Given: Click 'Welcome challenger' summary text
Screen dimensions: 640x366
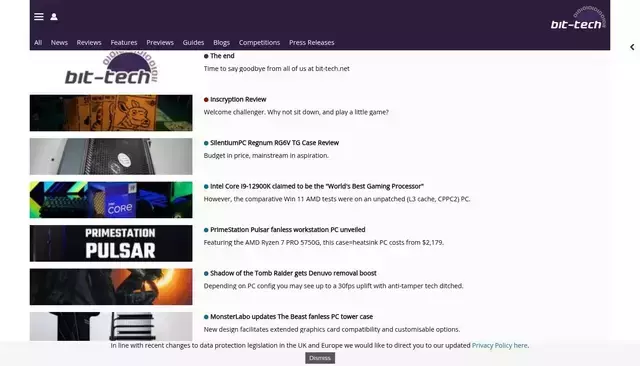Looking at the screenshot, I should pos(296,112).
